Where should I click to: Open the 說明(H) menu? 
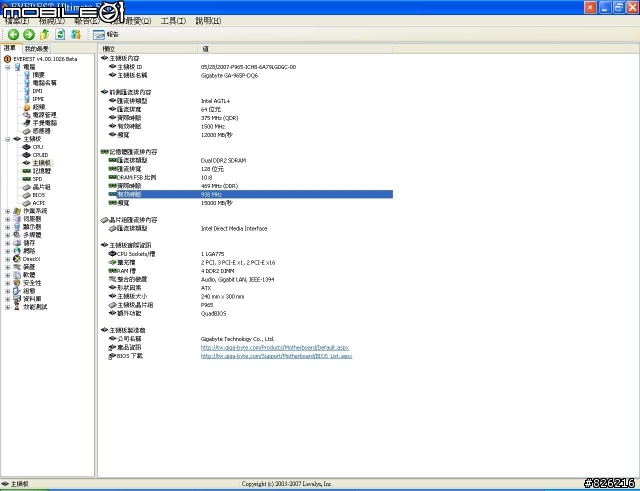[x=208, y=21]
